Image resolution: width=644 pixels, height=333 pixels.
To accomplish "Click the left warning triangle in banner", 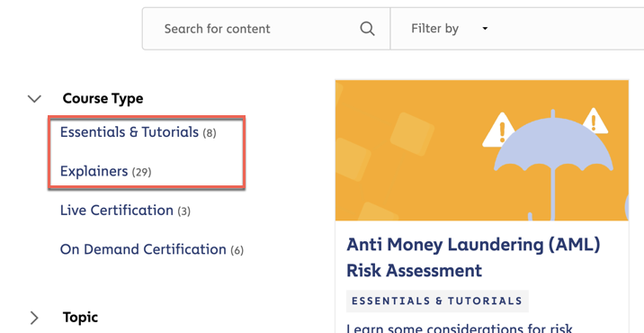I will pos(498,130).
